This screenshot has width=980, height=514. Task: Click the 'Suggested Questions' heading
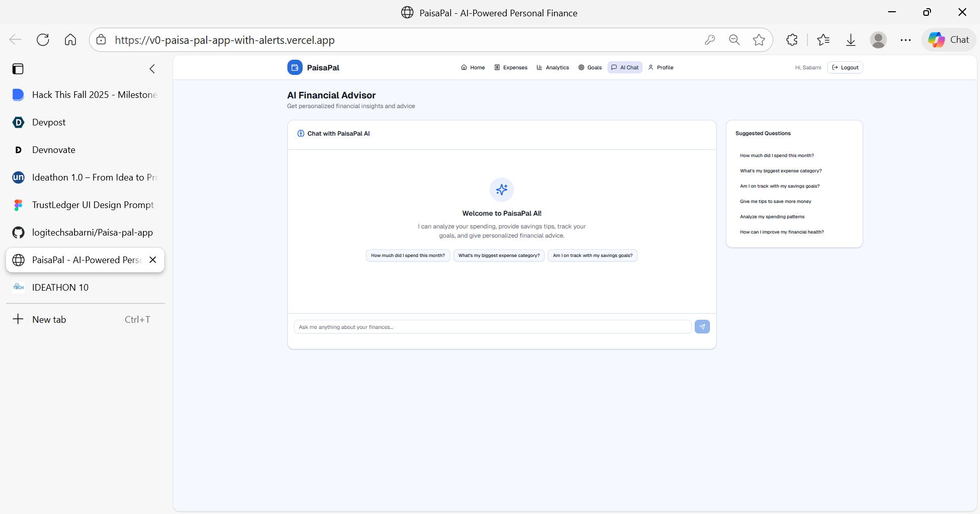pyautogui.click(x=763, y=134)
